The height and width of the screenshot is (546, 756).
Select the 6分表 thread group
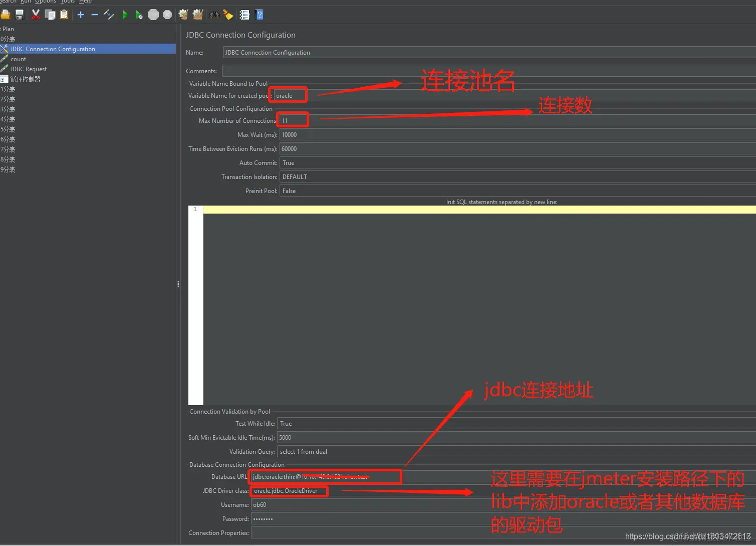click(x=8, y=139)
